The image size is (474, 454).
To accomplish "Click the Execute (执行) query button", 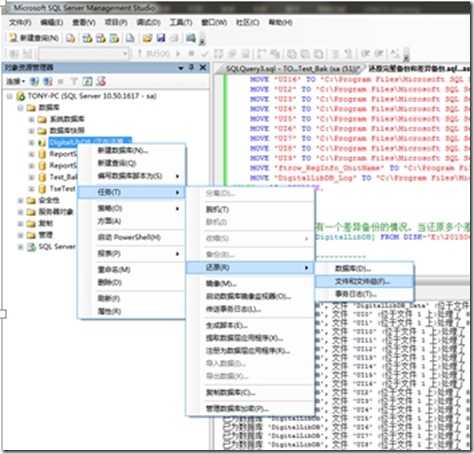I will pos(154,53).
